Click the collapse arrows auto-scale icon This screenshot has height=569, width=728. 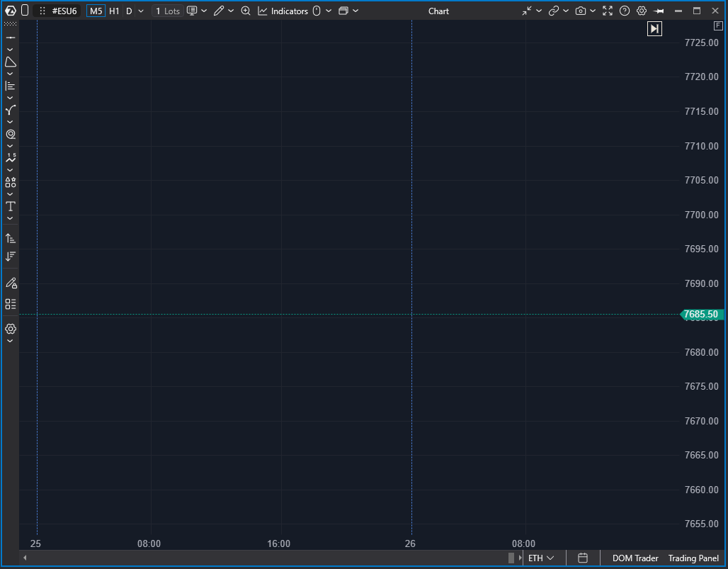526,11
